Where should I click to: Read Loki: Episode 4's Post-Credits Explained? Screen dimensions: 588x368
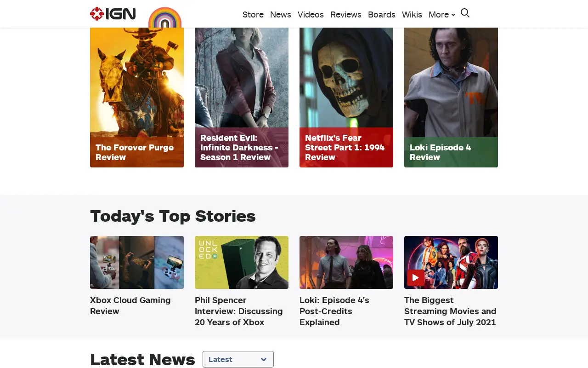point(334,311)
